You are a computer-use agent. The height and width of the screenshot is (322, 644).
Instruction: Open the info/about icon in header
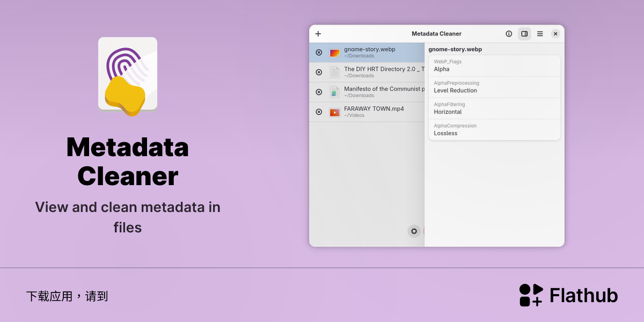point(509,34)
